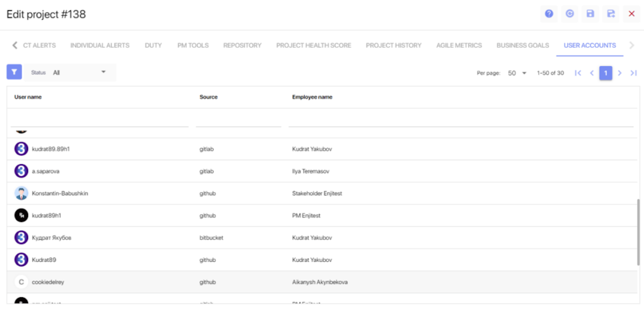Switch to REPOSITORY tab
The height and width of the screenshot is (319, 644).
[242, 46]
